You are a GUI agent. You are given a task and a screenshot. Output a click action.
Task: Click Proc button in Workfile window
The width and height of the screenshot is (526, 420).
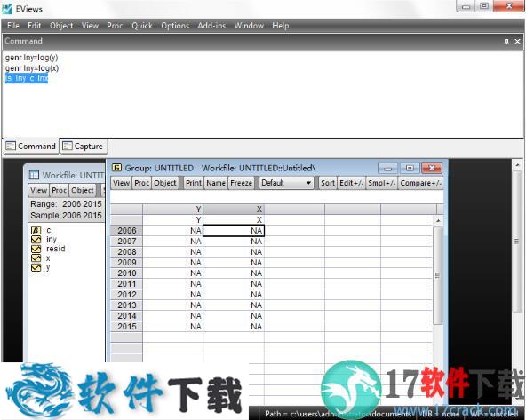59,190
